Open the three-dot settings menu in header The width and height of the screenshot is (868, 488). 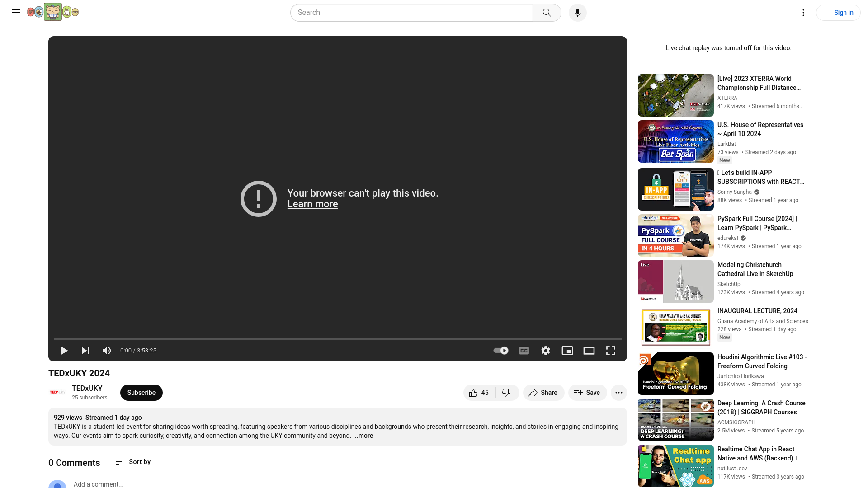(803, 13)
